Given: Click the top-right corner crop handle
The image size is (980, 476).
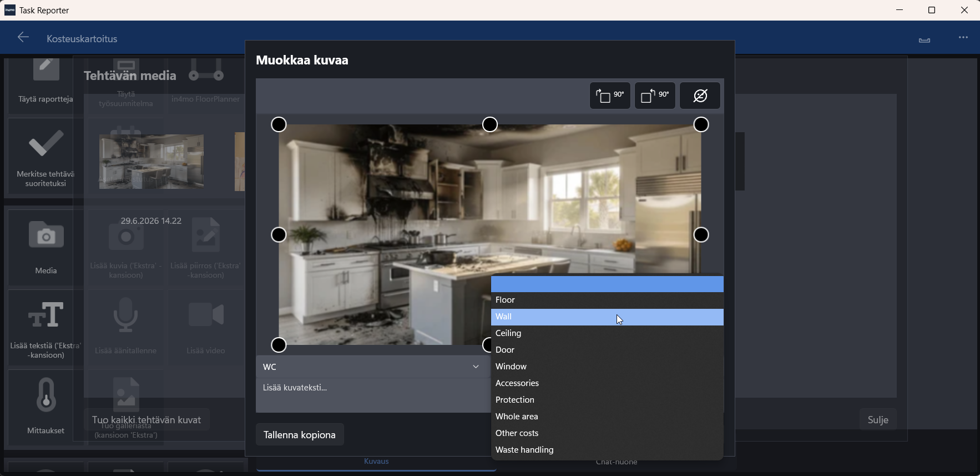Looking at the screenshot, I should (x=701, y=124).
